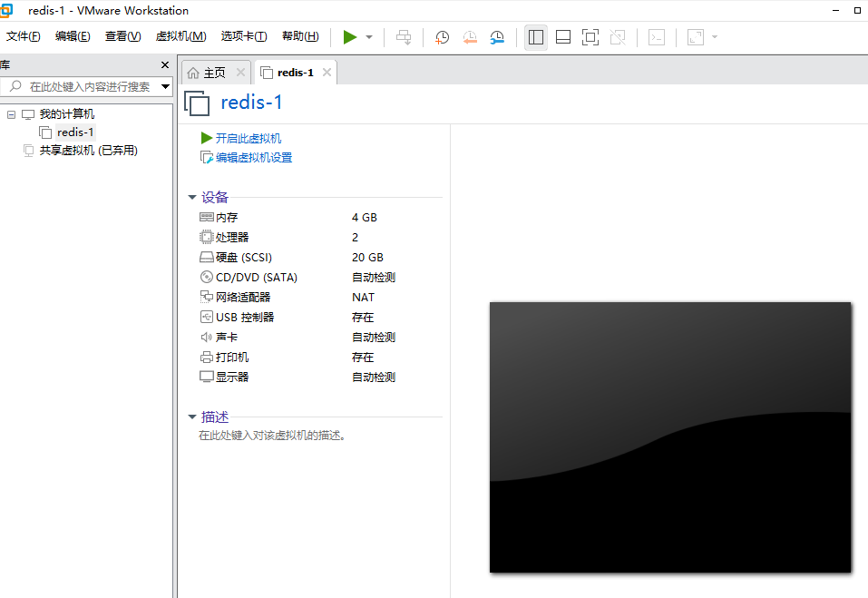This screenshot has height=598, width=868.
Task: Open the library search filter dropdown
Action: (165, 86)
